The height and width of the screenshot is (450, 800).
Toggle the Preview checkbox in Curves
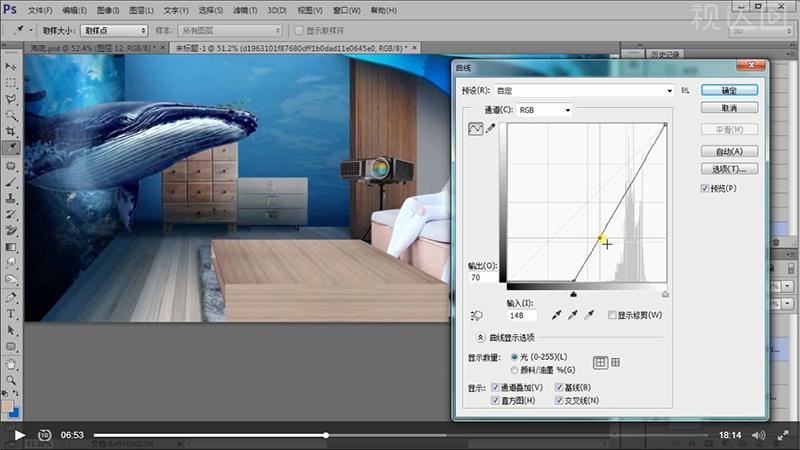click(705, 188)
